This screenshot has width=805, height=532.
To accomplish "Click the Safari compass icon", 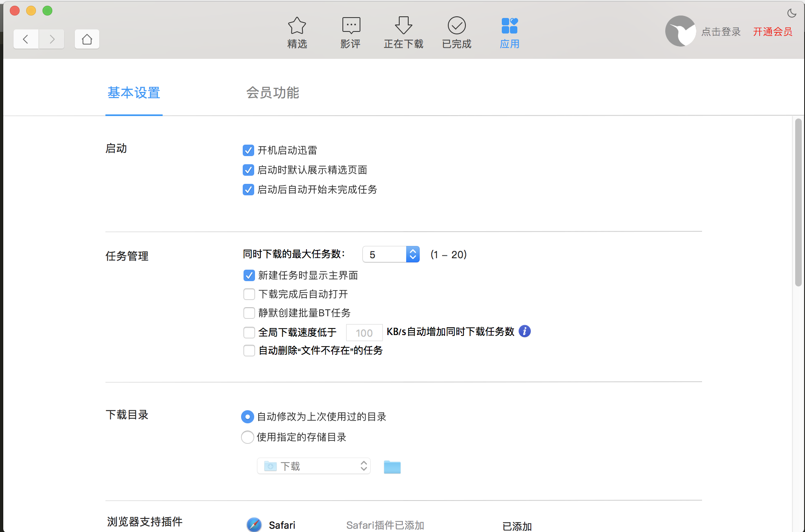I will [254, 525].
